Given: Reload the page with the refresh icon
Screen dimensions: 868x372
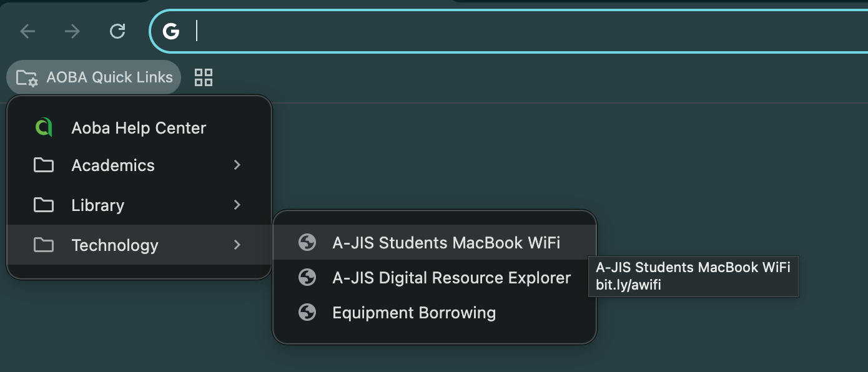Looking at the screenshot, I should coord(117,31).
